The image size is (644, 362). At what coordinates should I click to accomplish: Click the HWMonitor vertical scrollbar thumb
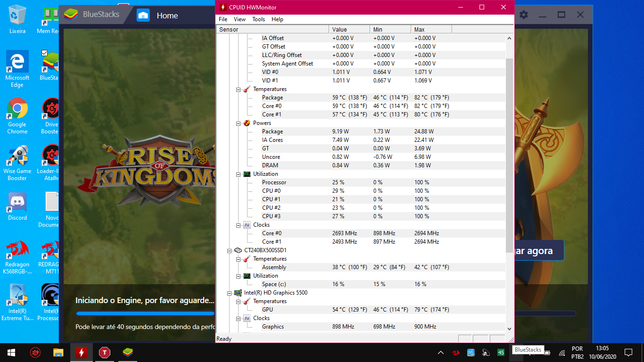[509, 156]
